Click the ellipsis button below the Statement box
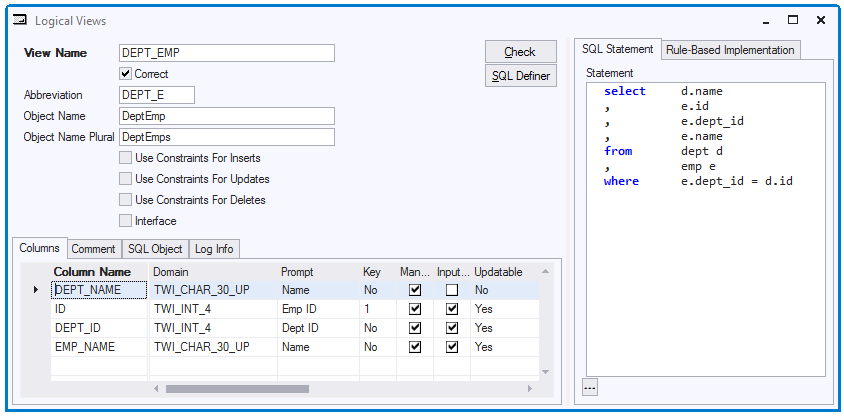 point(590,387)
